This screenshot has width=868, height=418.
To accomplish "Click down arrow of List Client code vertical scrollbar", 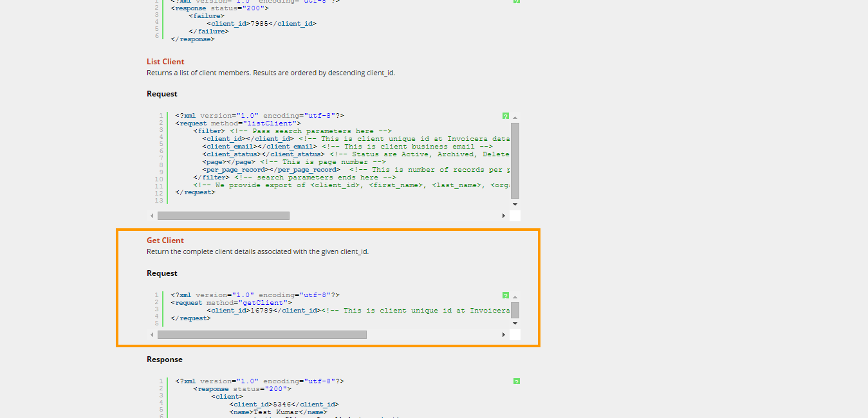I will [x=515, y=204].
